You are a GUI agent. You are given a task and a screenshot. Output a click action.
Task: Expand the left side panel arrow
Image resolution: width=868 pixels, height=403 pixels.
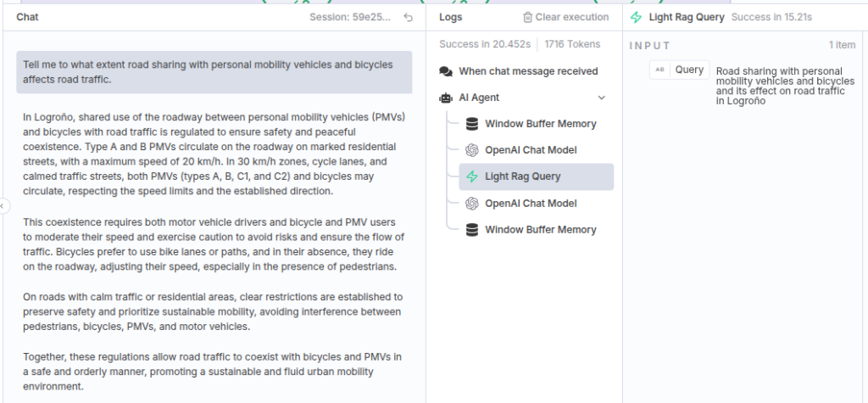click(x=3, y=206)
